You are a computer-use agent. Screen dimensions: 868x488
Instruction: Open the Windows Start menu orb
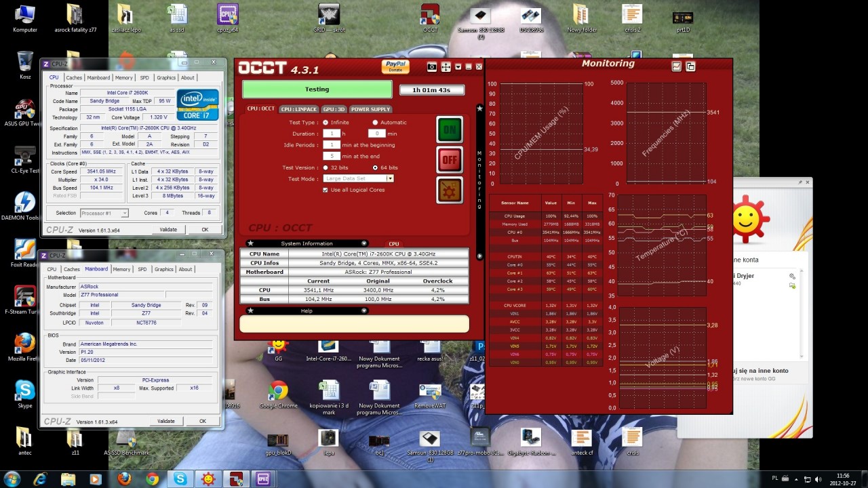click(x=12, y=479)
